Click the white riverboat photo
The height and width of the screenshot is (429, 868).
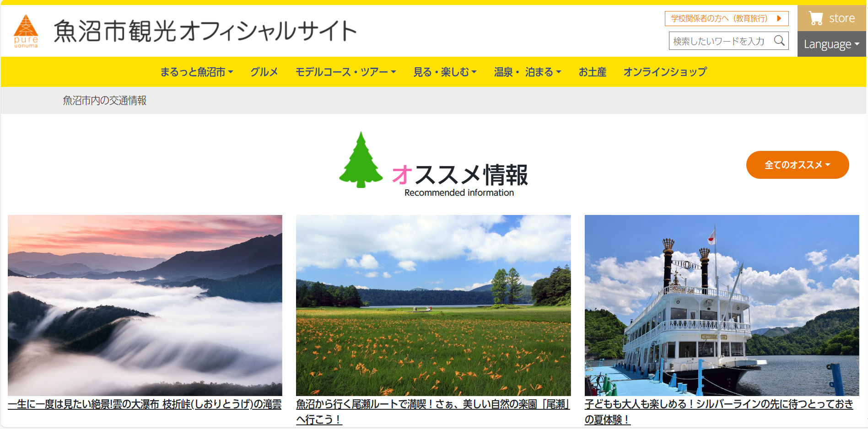click(x=722, y=305)
